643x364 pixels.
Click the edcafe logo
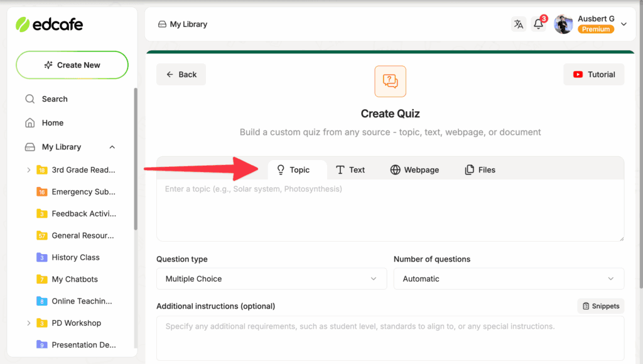tap(49, 24)
